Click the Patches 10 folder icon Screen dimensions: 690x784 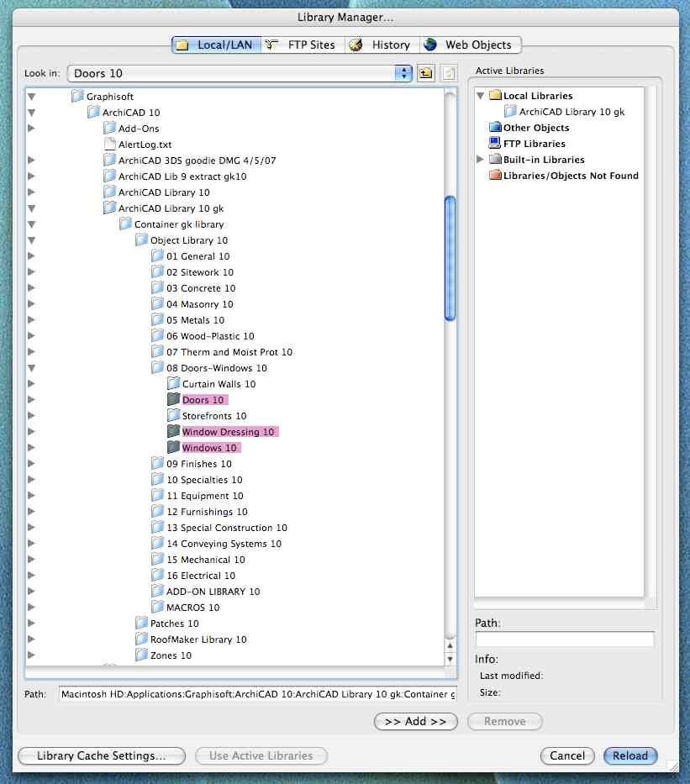point(141,623)
